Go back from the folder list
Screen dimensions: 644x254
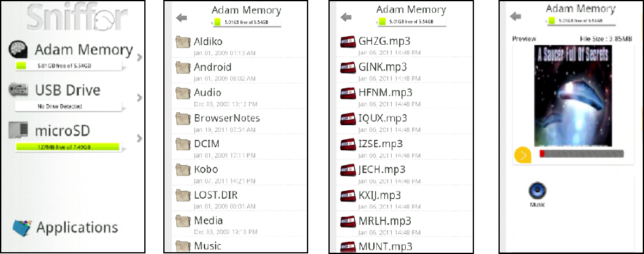181,17
